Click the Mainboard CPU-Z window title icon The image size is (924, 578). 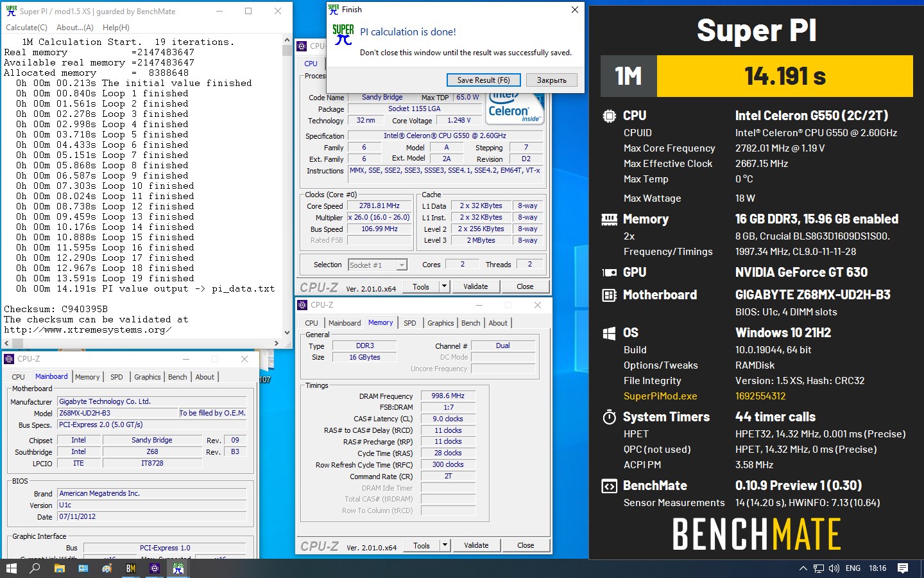(x=9, y=359)
